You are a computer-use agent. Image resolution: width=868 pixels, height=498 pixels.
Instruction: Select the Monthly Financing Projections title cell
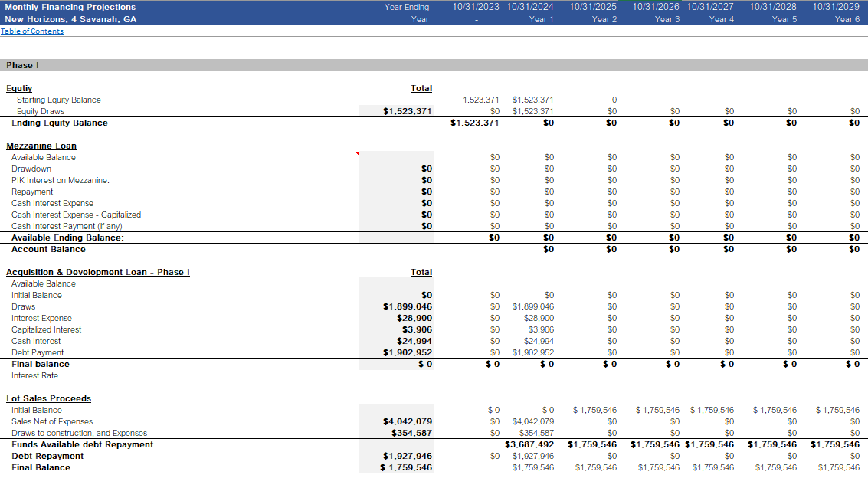70,7
